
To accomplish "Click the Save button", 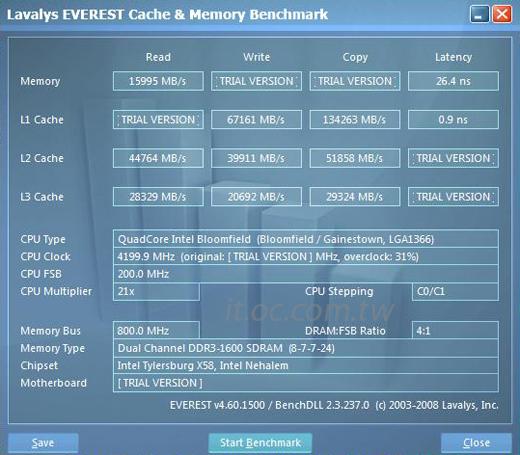I will (43, 443).
